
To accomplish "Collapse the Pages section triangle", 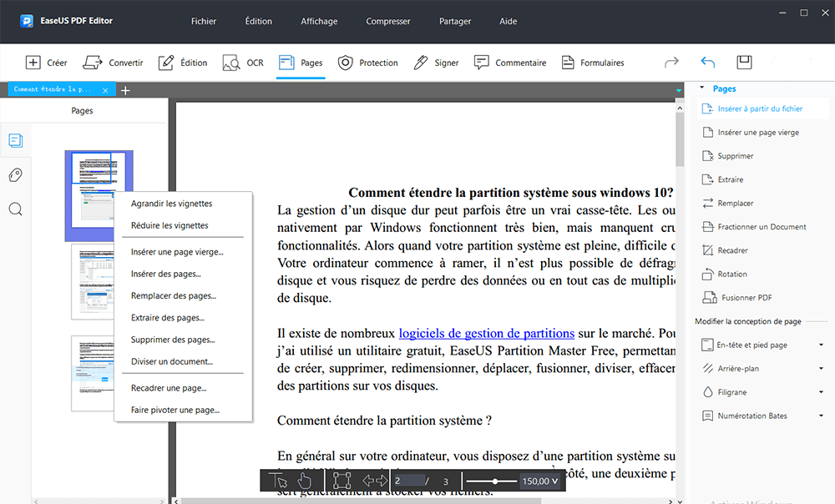I will click(702, 88).
